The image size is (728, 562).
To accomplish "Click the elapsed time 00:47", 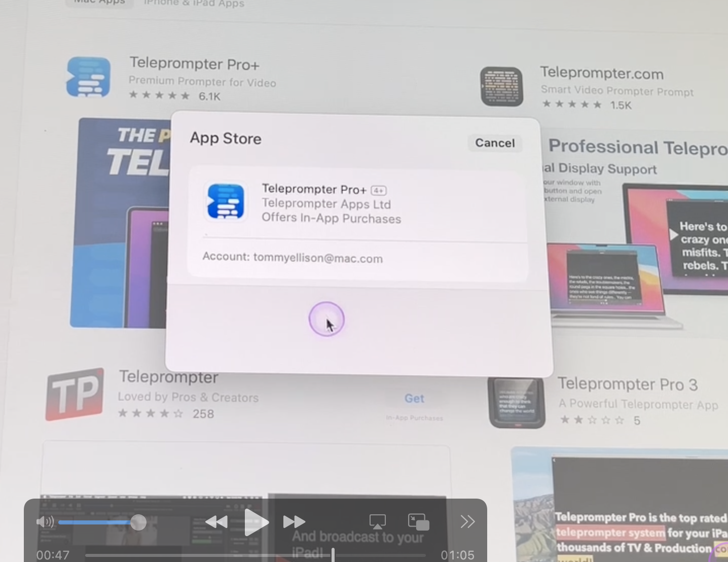I will point(53,555).
